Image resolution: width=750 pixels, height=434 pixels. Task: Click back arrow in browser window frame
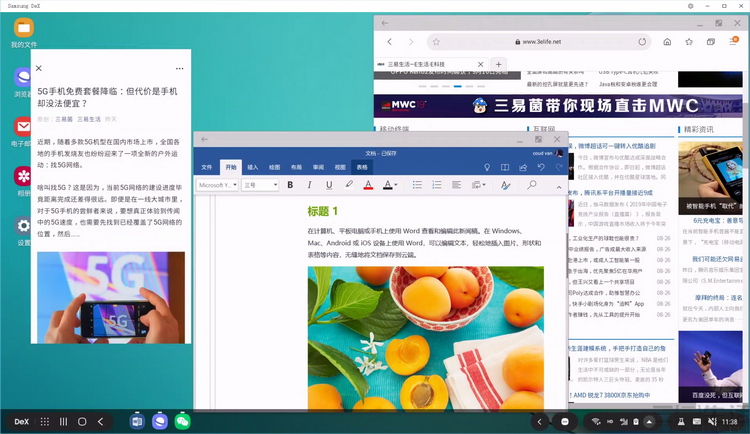tap(385, 23)
